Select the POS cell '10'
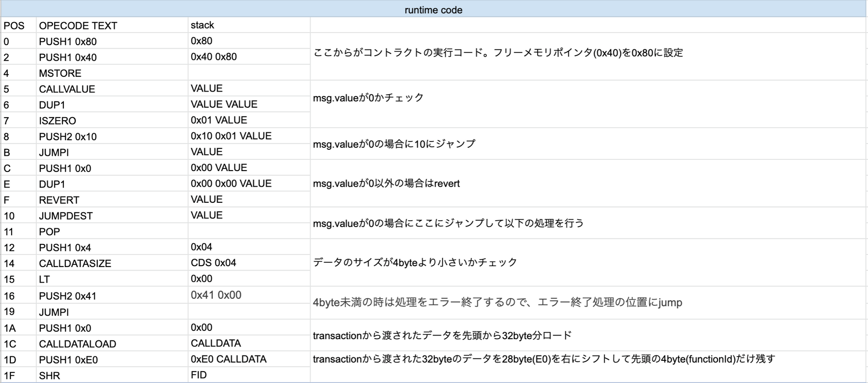Screen dimensions: 868x383 (19, 215)
